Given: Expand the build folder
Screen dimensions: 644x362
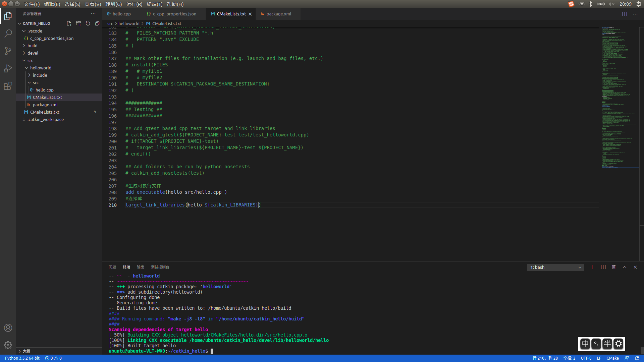Looking at the screenshot, I should pyautogui.click(x=33, y=46).
